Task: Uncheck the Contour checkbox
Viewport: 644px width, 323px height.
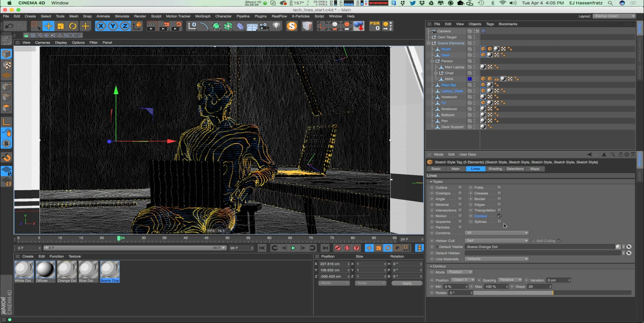Action: pos(499,216)
